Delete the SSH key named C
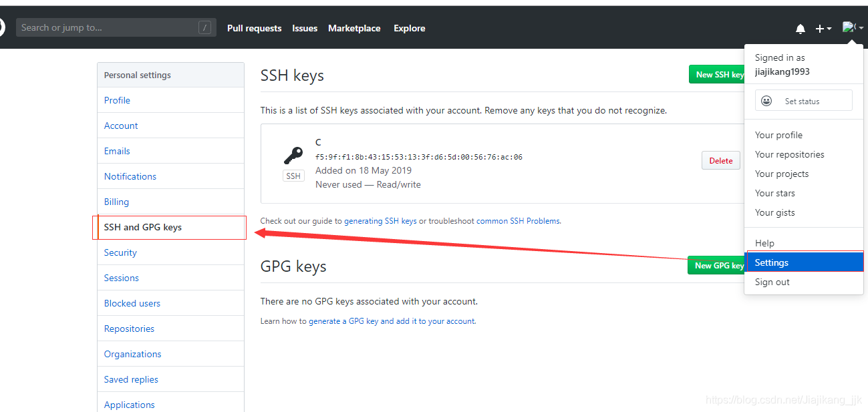The image size is (868, 412). [721, 160]
